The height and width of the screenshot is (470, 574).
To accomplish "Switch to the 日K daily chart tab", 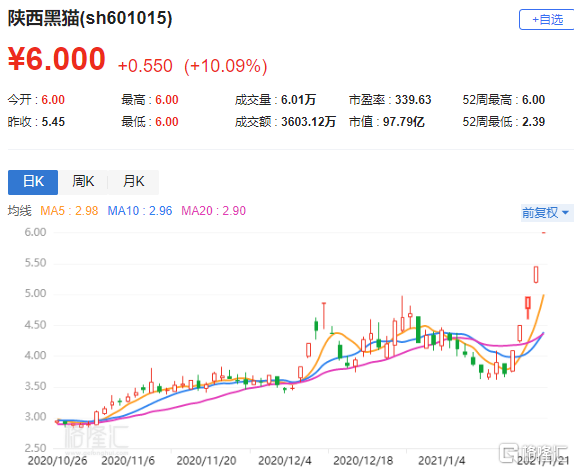I will [x=33, y=182].
